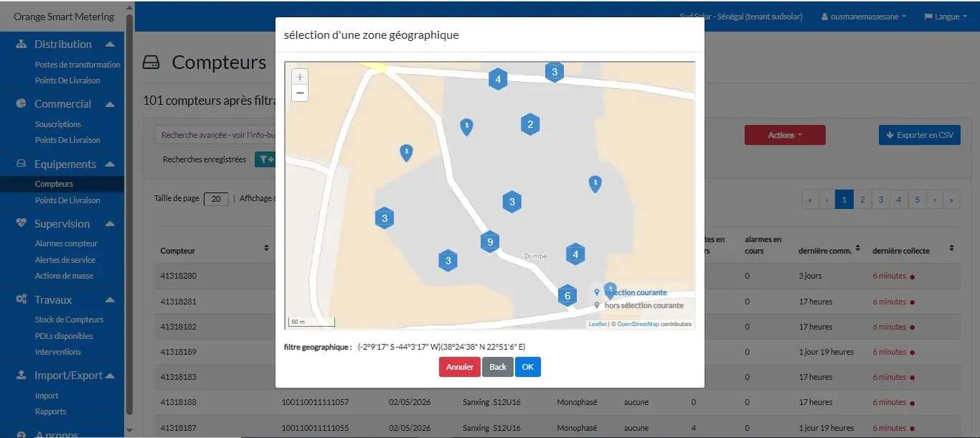The image size is (980, 438).
Task: Open Rapports in sidebar
Action: click(50, 411)
